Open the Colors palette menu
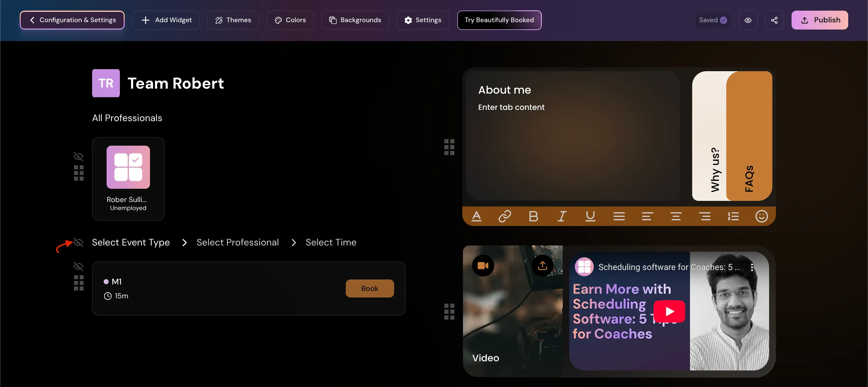The width and height of the screenshot is (868, 387). (290, 20)
